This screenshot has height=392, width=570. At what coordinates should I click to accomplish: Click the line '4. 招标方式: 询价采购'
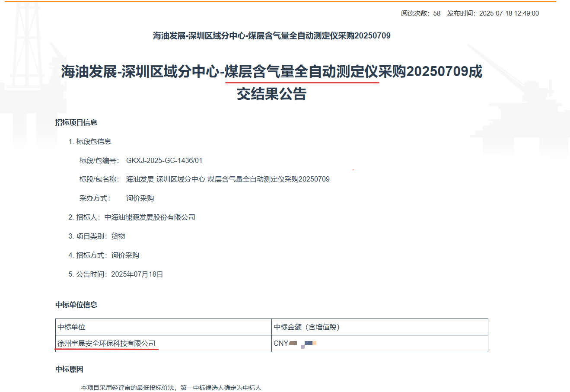104,255
